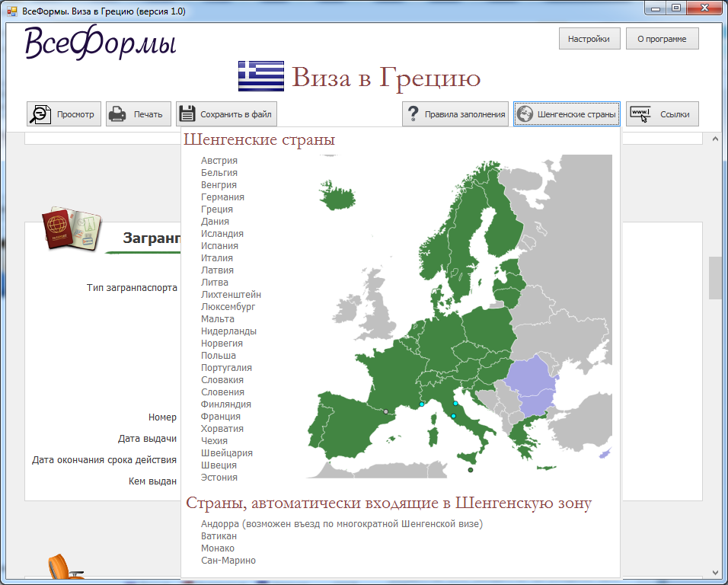Click the question mark rules icon
This screenshot has width=728, height=585.
coord(413,114)
